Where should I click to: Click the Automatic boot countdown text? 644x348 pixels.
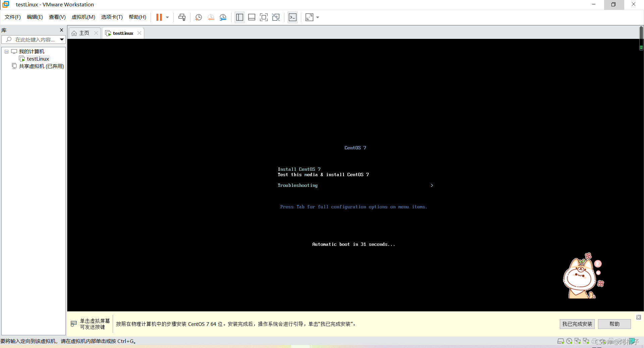pos(354,244)
